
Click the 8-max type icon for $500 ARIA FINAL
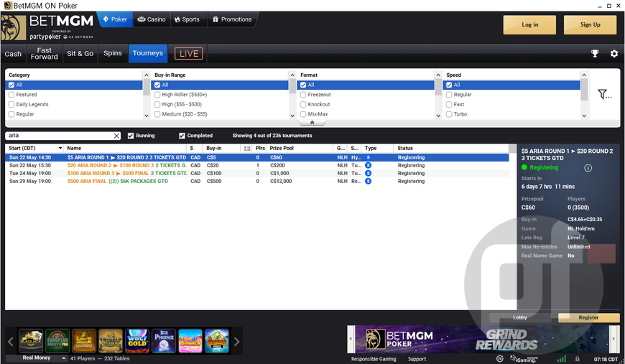point(369,181)
